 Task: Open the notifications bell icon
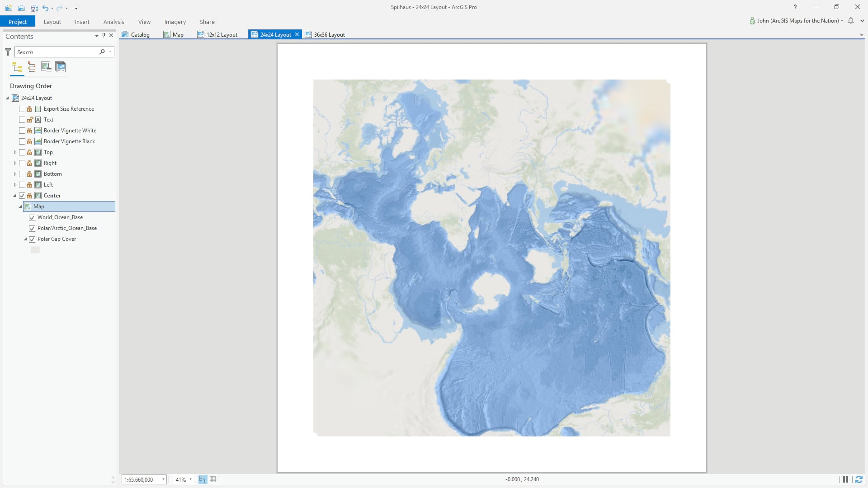[850, 21]
